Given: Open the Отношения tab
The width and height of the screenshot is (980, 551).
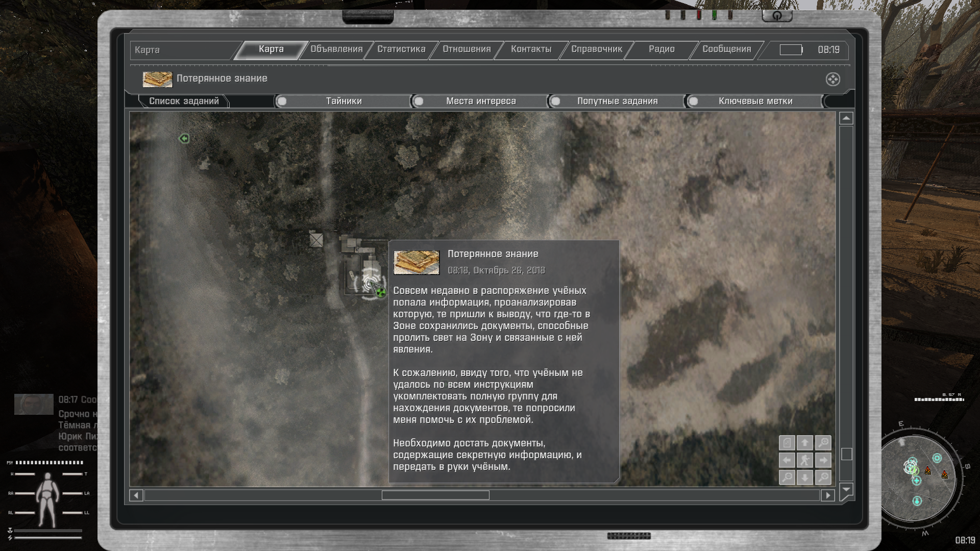Looking at the screenshot, I should point(467,49).
